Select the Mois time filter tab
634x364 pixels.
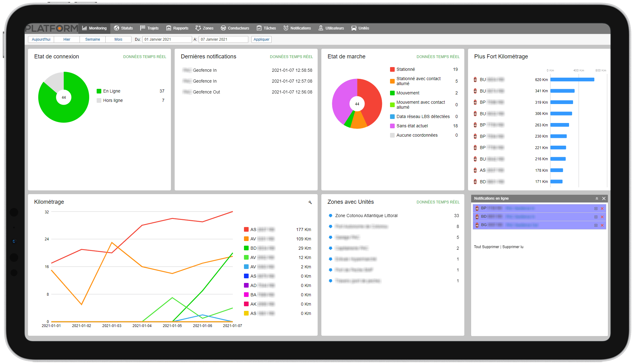tap(114, 39)
